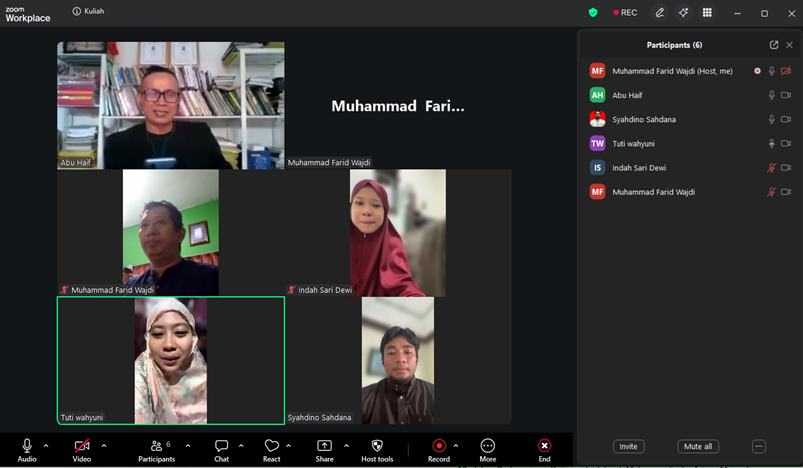The image size is (803, 468).
Task: Click the red End meeting icon
Action: [x=544, y=446]
